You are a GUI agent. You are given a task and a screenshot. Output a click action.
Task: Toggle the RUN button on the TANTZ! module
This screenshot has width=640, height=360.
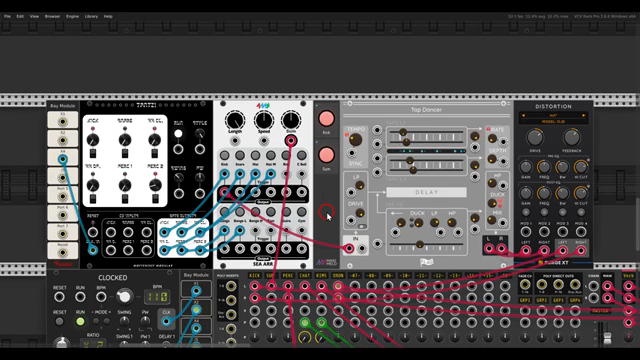[x=178, y=134]
